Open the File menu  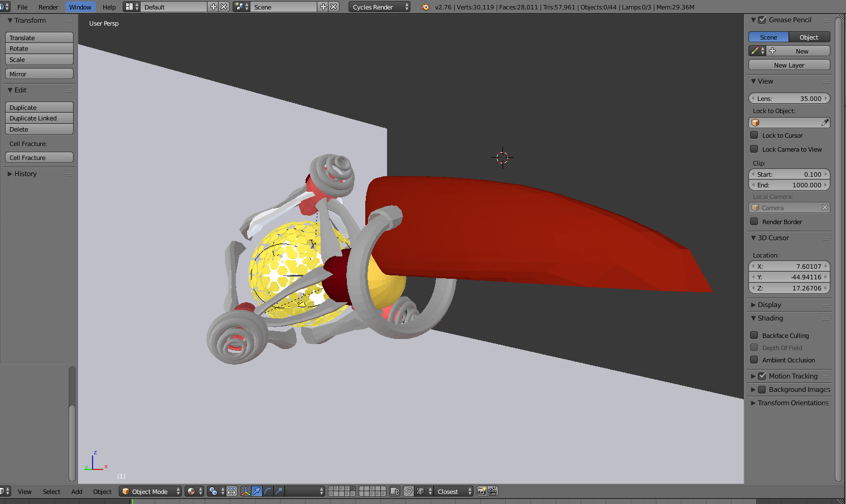coord(22,7)
